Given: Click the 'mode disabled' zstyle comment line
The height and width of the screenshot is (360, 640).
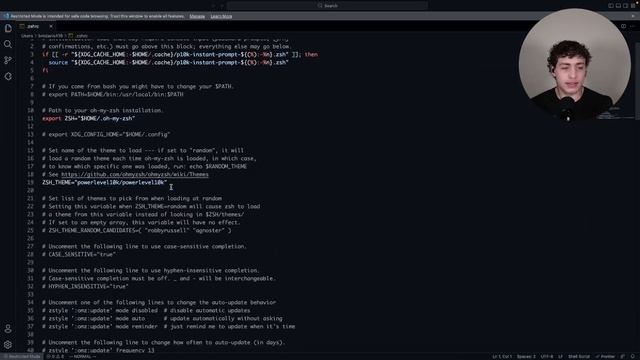Looking at the screenshot, I should [146, 311].
